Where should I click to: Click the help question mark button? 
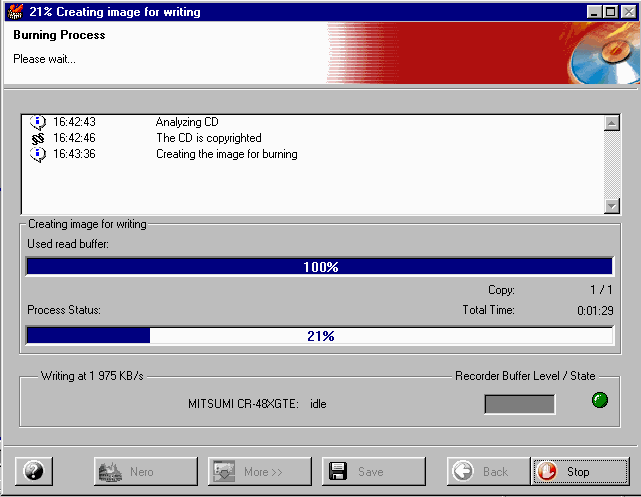[35, 471]
